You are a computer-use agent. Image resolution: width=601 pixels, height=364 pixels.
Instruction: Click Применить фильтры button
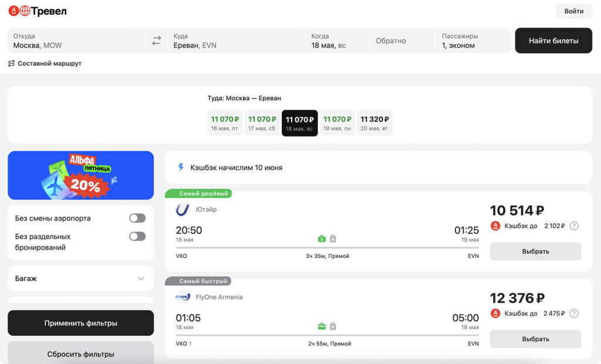pos(80,323)
